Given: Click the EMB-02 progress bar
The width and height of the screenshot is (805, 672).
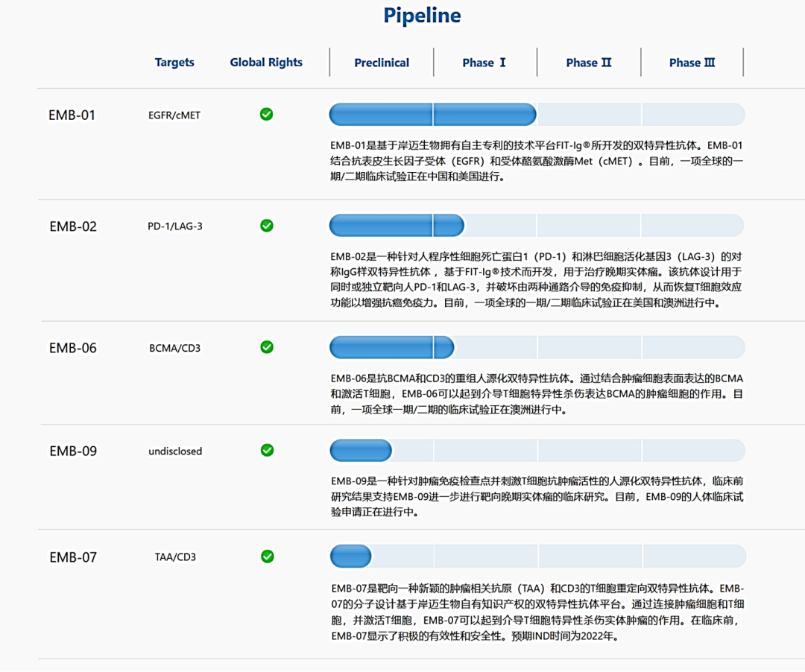Looking at the screenshot, I should click(537, 226).
